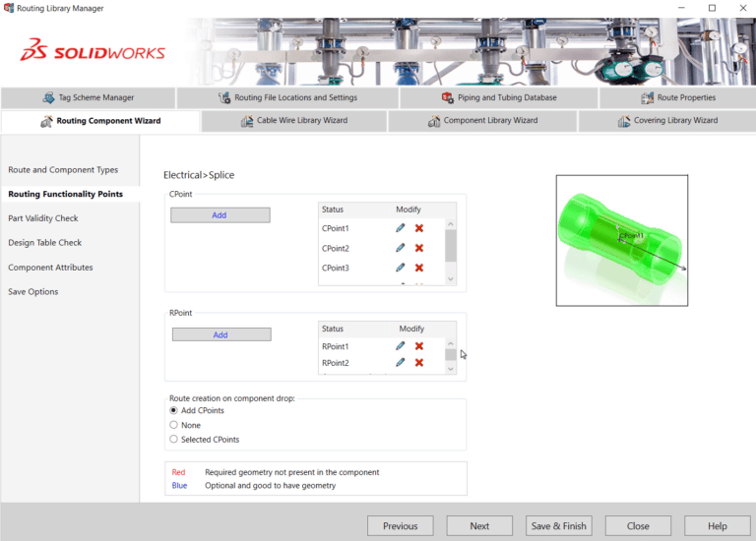Delete RPoint2 using the red X
Image resolution: width=756 pixels, height=541 pixels.
tap(419, 363)
